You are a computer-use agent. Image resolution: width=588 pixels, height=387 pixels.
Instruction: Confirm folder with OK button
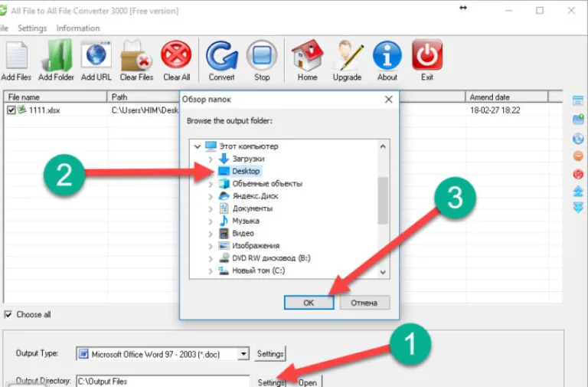point(309,303)
